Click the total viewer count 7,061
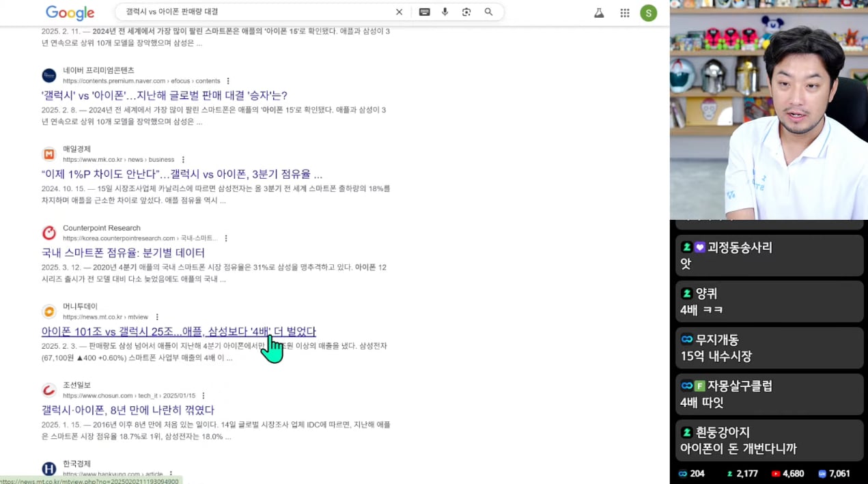This screenshot has height=484, width=868. tap(834, 474)
